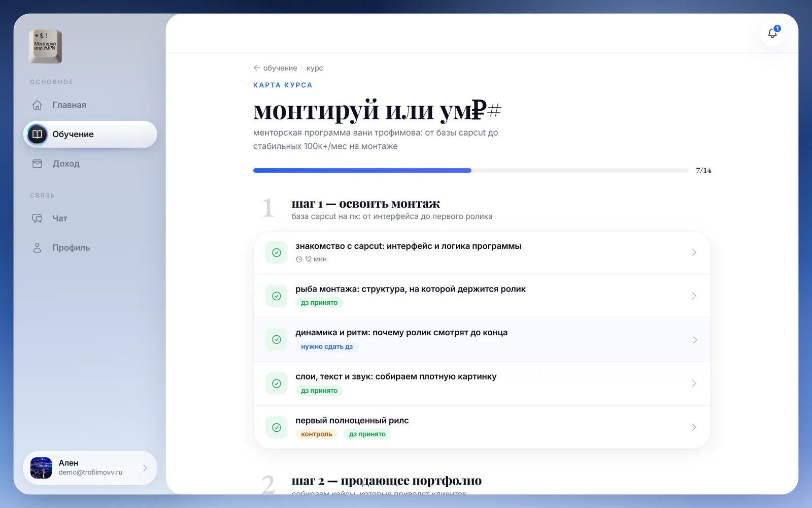
Task: Open lesson via chevron on знакомство с capcut row
Action: 694,252
